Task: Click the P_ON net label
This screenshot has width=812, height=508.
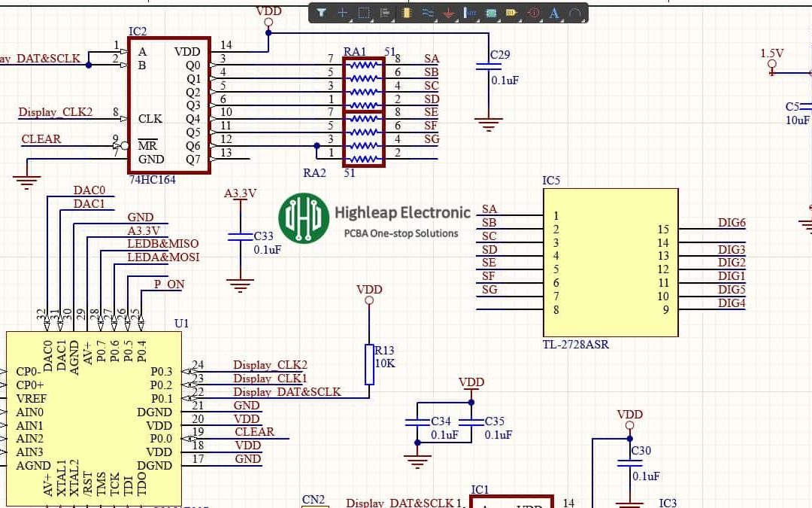Action: click(169, 284)
